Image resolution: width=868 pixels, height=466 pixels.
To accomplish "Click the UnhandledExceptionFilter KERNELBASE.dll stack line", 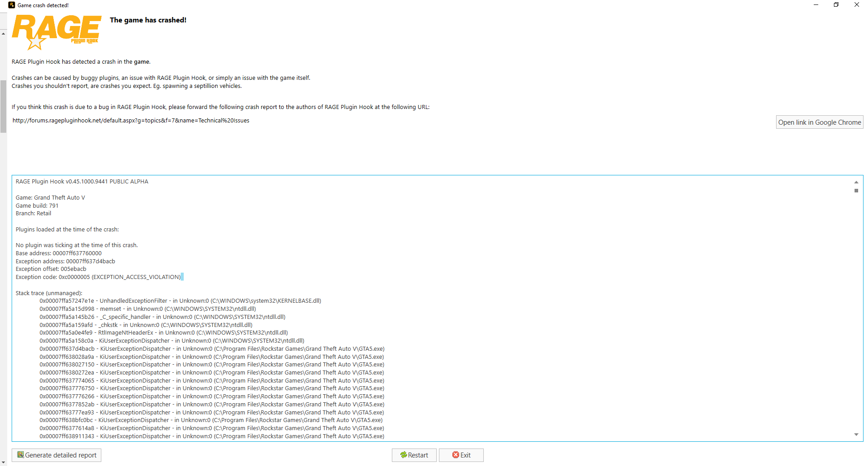I will coord(180,301).
